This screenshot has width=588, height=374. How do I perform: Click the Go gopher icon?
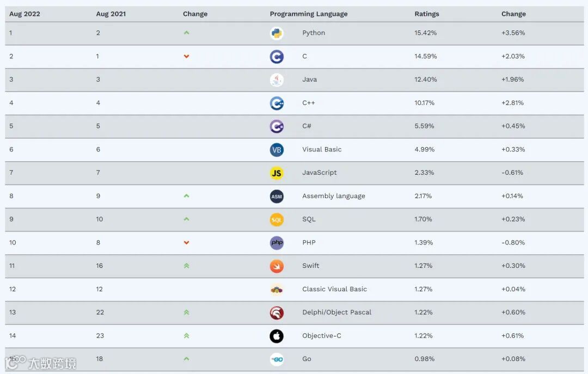coord(277,359)
